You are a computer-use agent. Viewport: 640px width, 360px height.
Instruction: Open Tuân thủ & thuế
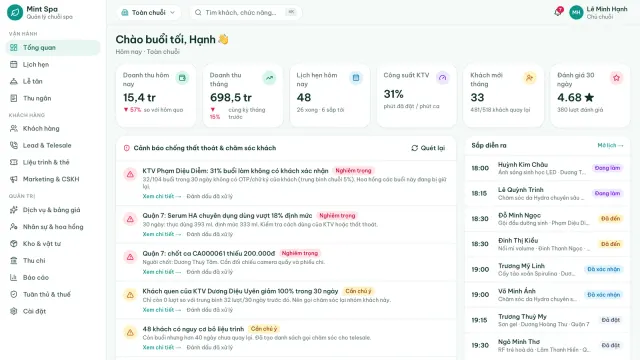[x=53, y=294]
